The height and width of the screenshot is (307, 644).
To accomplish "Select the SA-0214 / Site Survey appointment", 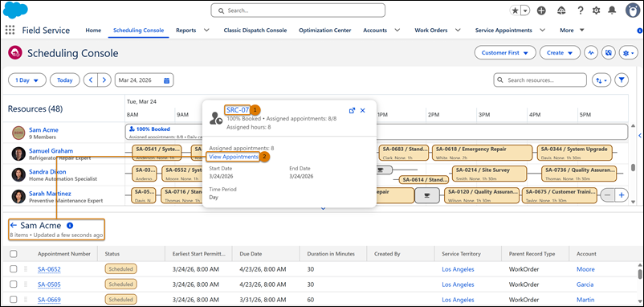I will 489,174.
